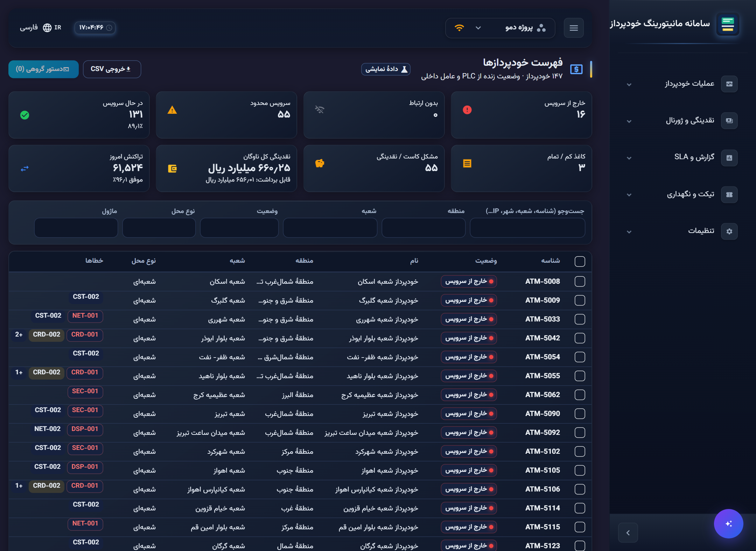This screenshot has height=551, width=756.
Task: Toggle the select-all checkbox in table header
Action: pos(580,261)
